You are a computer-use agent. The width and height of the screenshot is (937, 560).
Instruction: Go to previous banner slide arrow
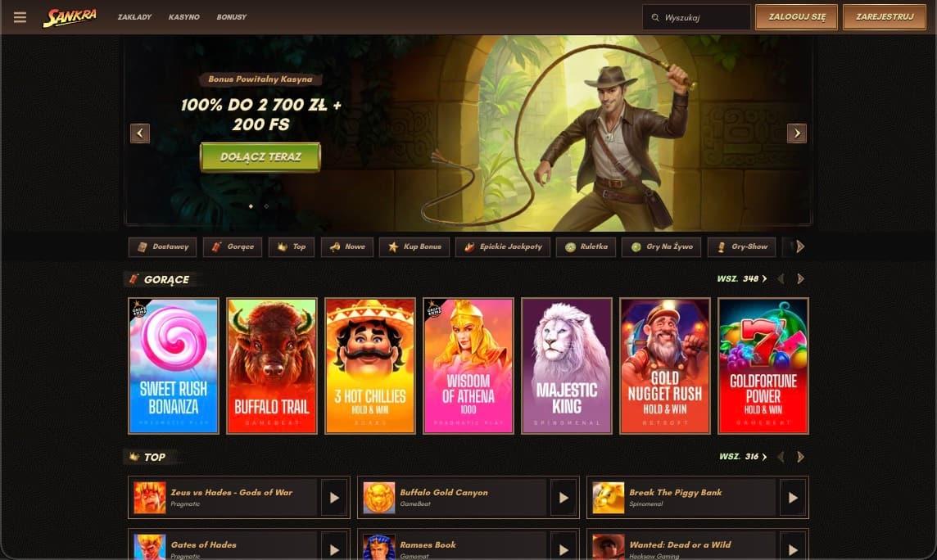tap(140, 133)
